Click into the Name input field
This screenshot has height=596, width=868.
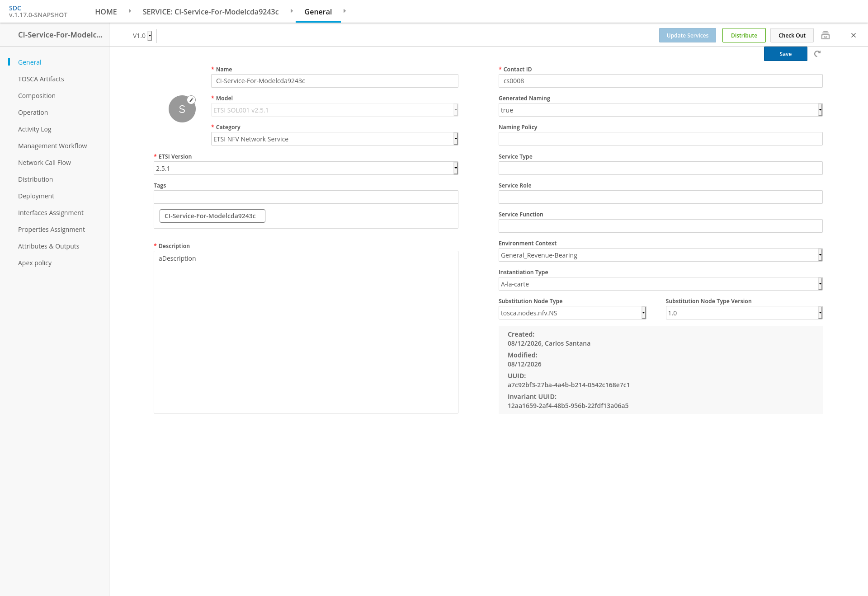(x=335, y=81)
